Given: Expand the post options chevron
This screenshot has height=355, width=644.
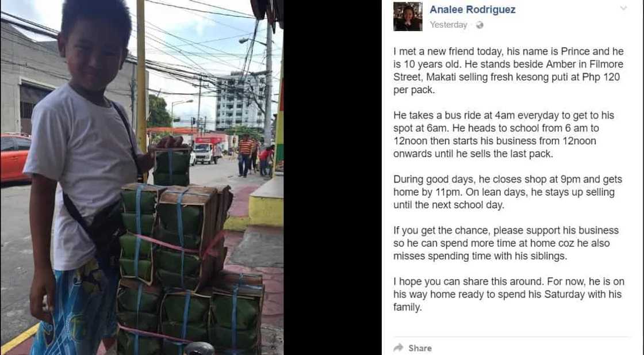Looking at the screenshot, I should pyautogui.click(x=623, y=8).
